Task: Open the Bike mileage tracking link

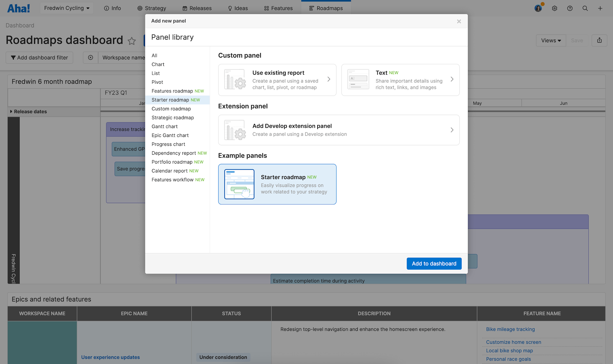Action: coord(510,329)
